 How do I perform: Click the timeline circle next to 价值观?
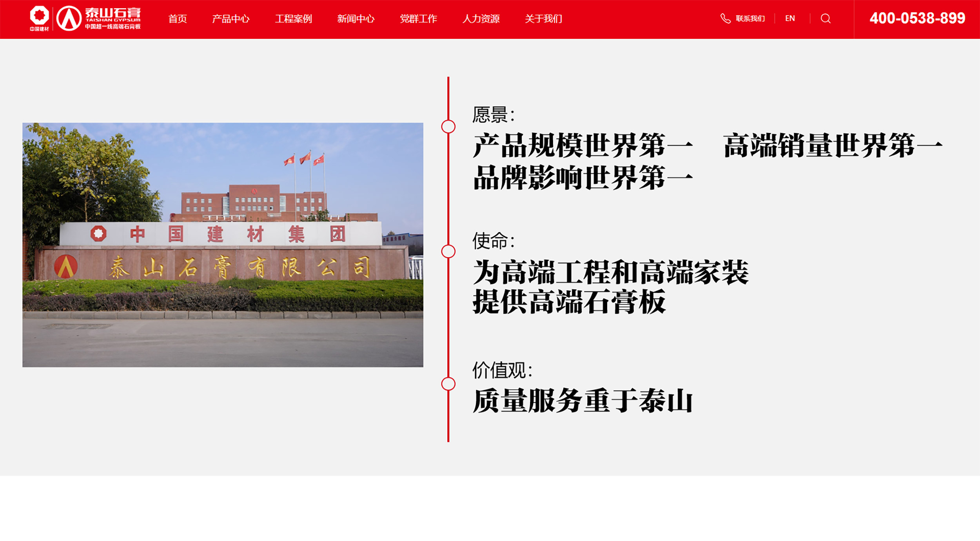[448, 384]
